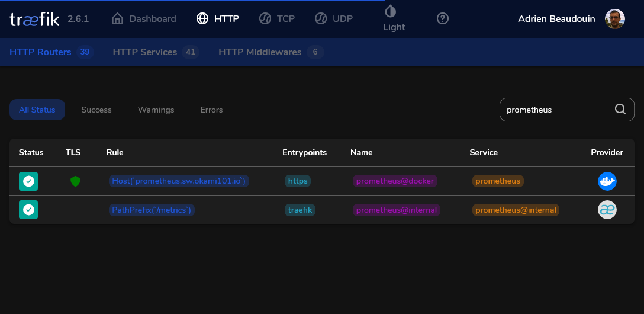Click the HTTP globe icon
The image size is (644, 314).
[x=202, y=18]
